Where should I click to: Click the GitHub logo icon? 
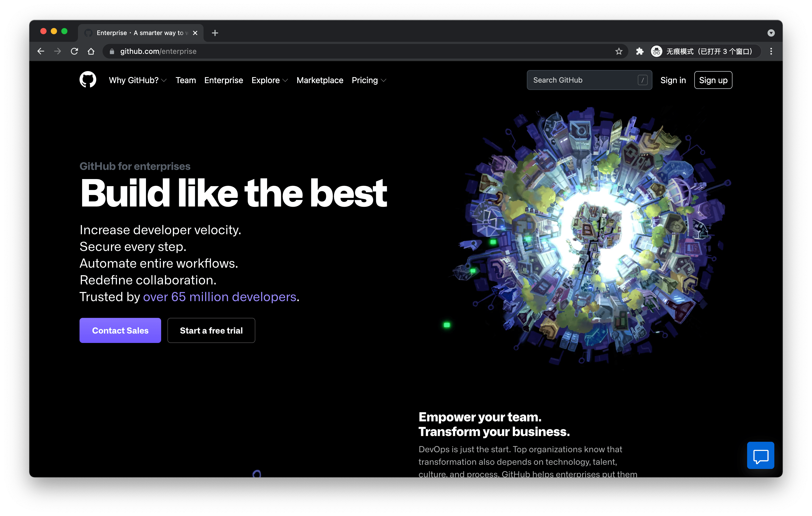[x=87, y=80]
